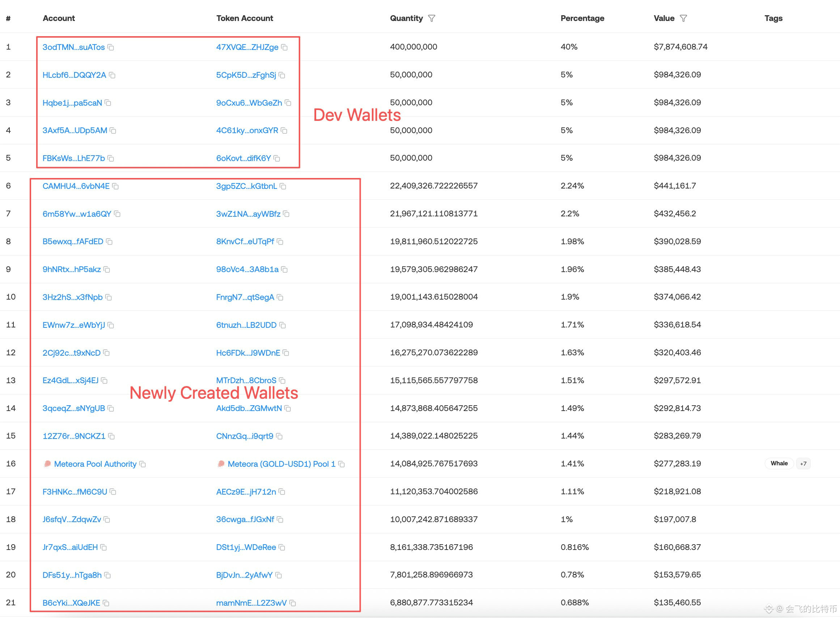Screen dimensions: 840x618
Task: Copy token account 9oCxu6...WbGeZh
Action: (x=288, y=103)
